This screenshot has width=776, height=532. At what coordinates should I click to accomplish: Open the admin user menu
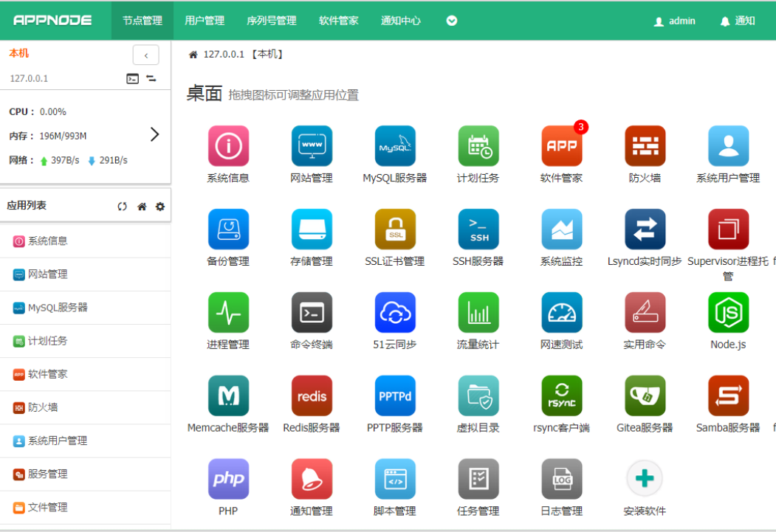675,21
